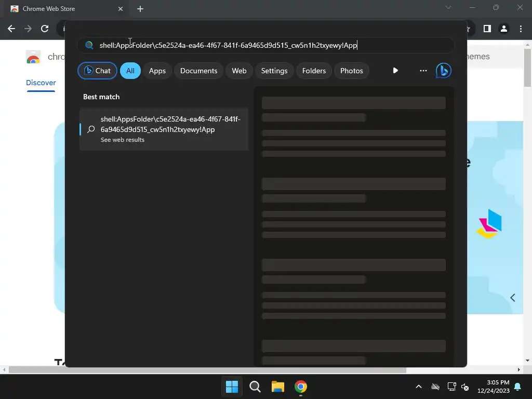The width and height of the screenshot is (532, 399).
Task: Open the shell:AppsFolder best match result
Action: pyautogui.click(x=164, y=129)
